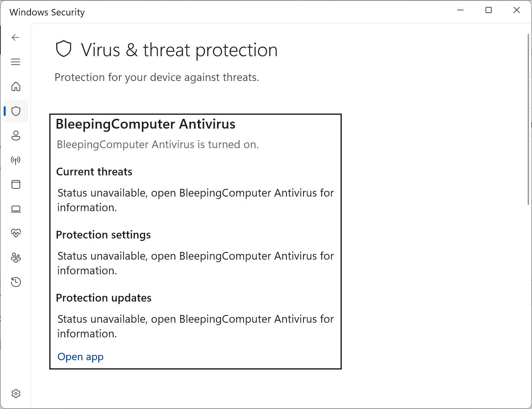
Task: Click the Current threats heading
Action: [x=94, y=172]
